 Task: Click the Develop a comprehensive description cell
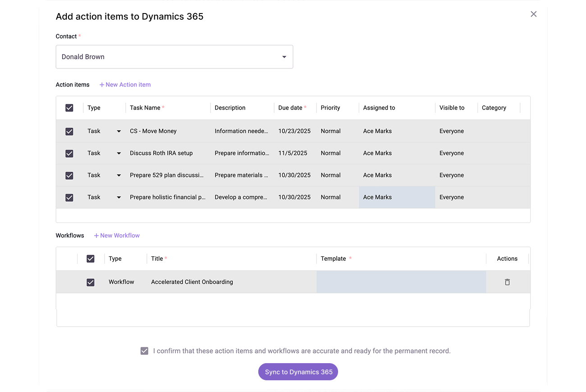pyautogui.click(x=242, y=197)
